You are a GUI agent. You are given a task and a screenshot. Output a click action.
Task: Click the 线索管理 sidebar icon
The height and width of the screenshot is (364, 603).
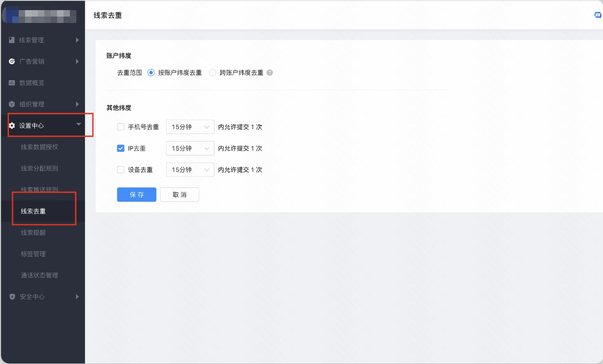[12, 40]
